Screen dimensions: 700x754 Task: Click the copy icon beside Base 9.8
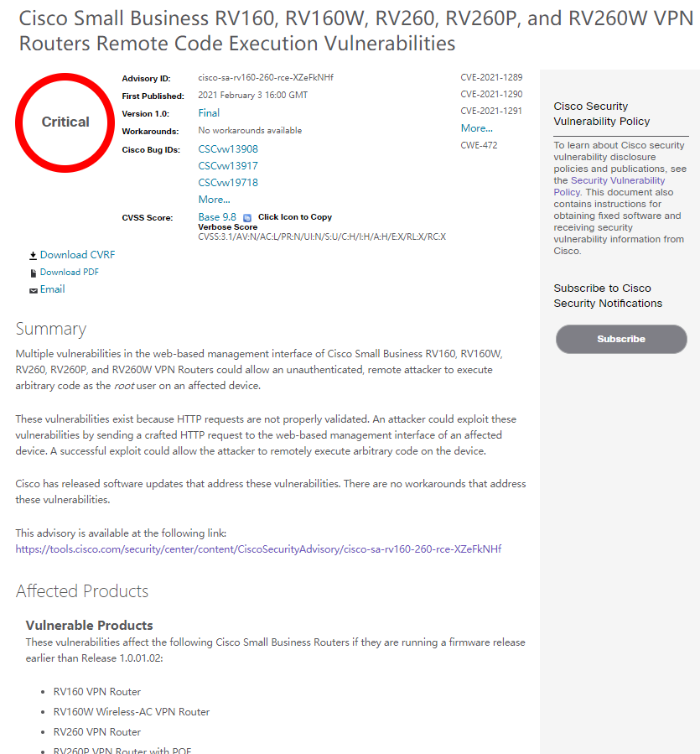[247, 218]
